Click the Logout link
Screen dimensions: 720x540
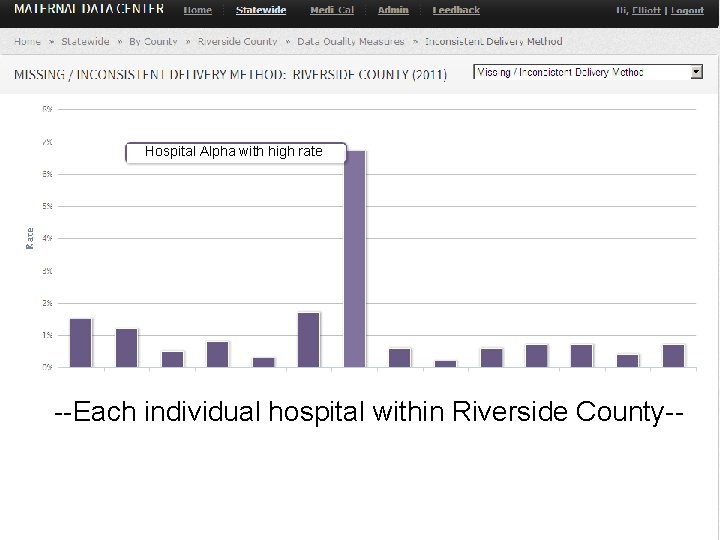[x=687, y=10]
